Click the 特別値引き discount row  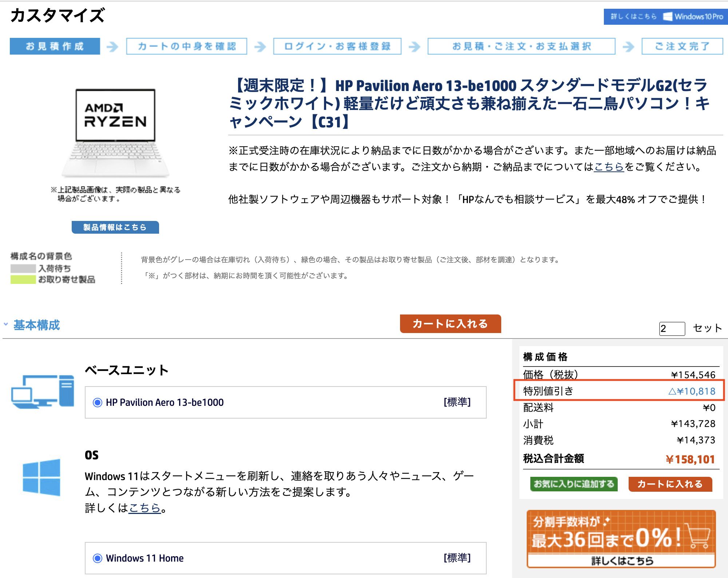tap(619, 391)
